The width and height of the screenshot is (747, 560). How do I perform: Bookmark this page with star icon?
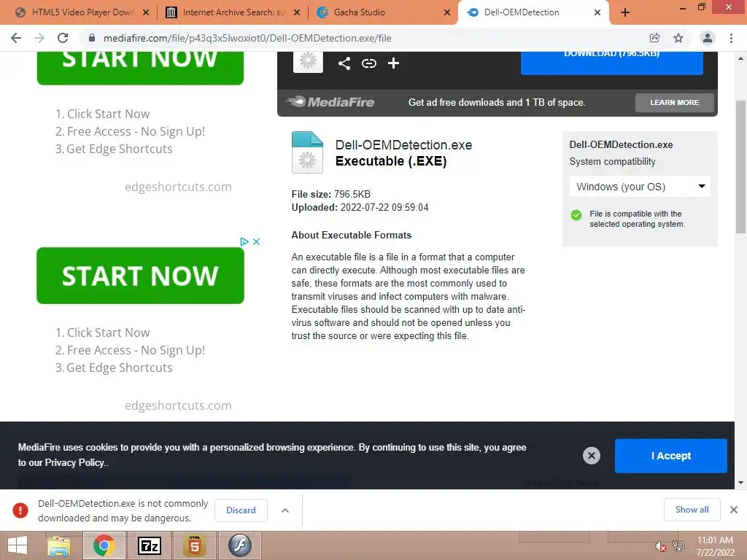coord(678,38)
